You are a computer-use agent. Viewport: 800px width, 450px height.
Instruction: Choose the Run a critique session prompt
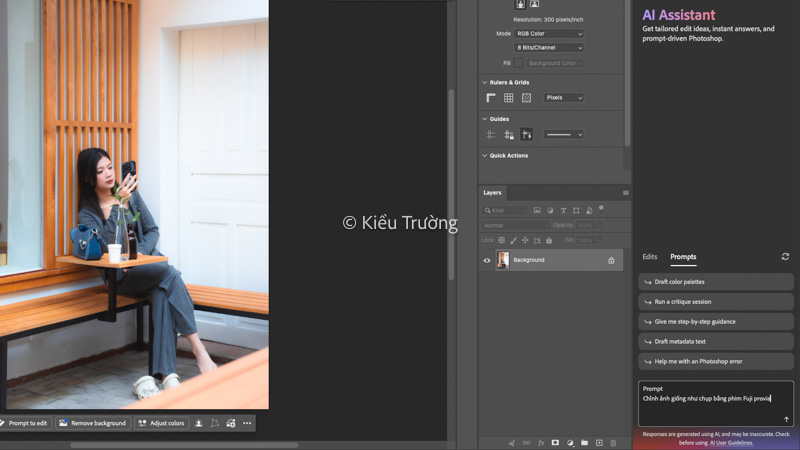pyautogui.click(x=716, y=302)
